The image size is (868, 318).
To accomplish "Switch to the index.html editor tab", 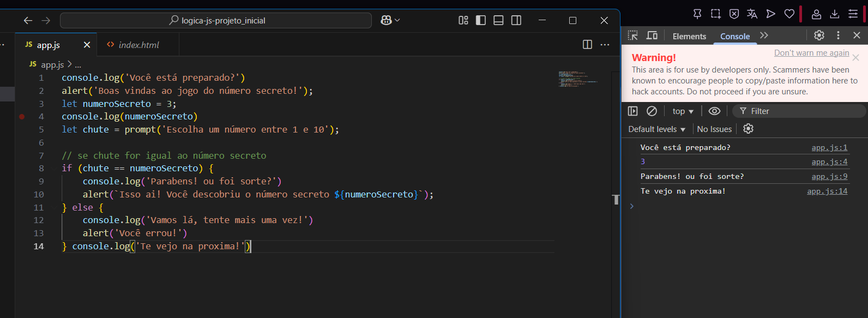I will (138, 45).
